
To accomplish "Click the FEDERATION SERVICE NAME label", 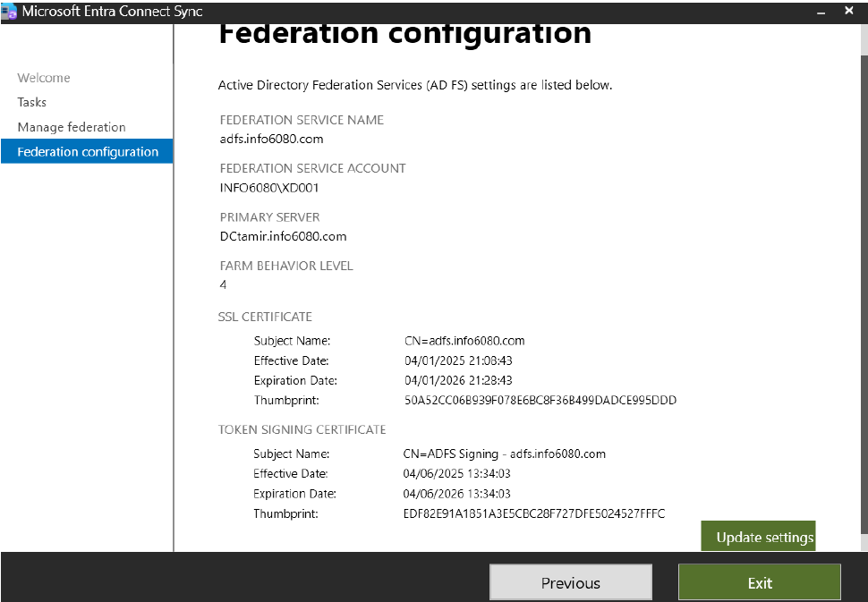I will point(302,120).
